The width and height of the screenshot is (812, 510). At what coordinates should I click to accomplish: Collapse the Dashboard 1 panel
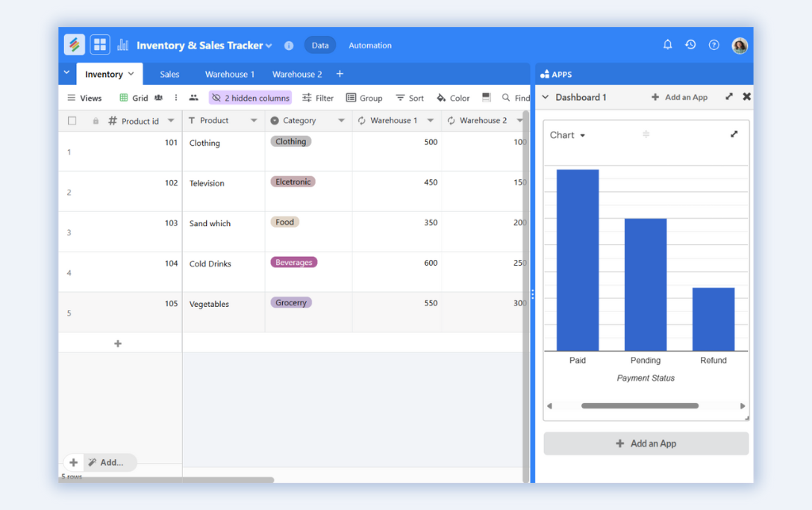point(546,97)
